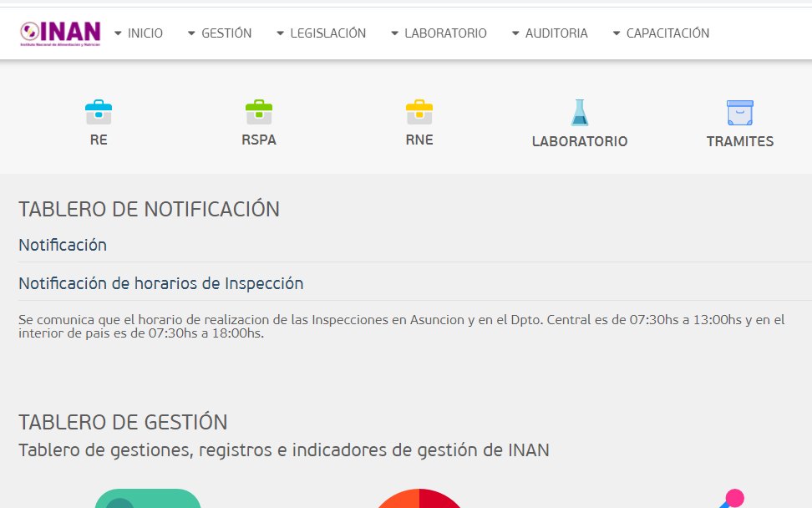Image resolution: width=812 pixels, height=508 pixels.
Task: Open the GESTIÓN menu
Action: pyautogui.click(x=226, y=33)
